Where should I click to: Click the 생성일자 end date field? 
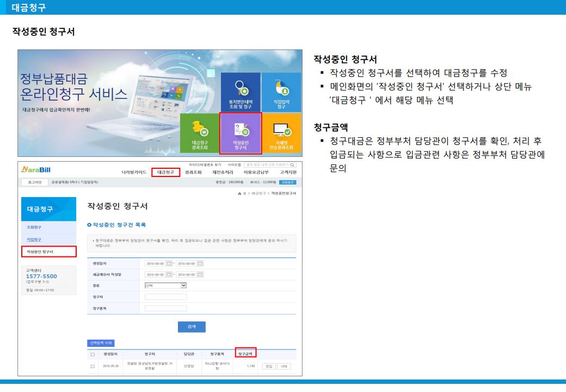[187, 264]
